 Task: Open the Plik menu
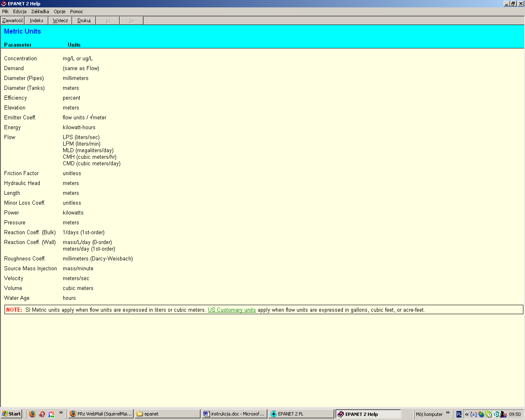tap(5, 11)
